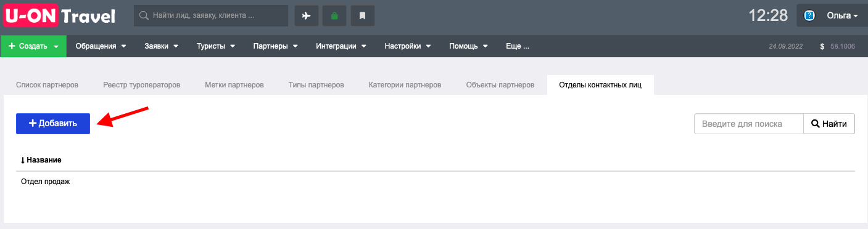Switch to Объекты партнеров tab
868x229 pixels.
(x=500, y=85)
